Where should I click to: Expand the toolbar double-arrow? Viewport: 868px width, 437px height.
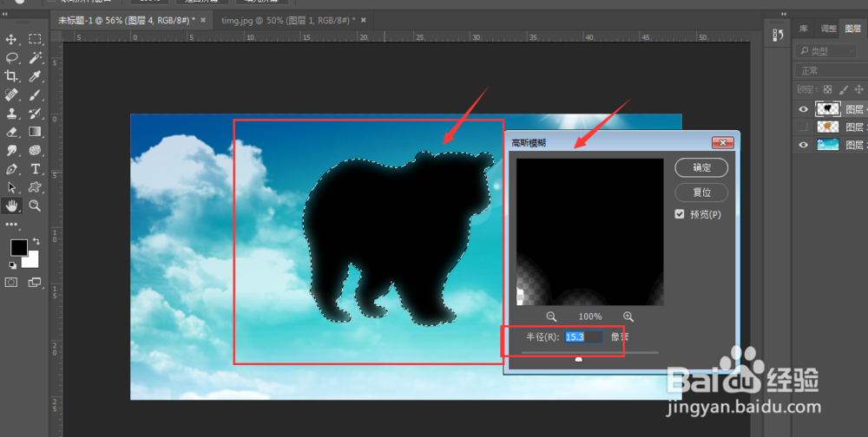point(4,14)
